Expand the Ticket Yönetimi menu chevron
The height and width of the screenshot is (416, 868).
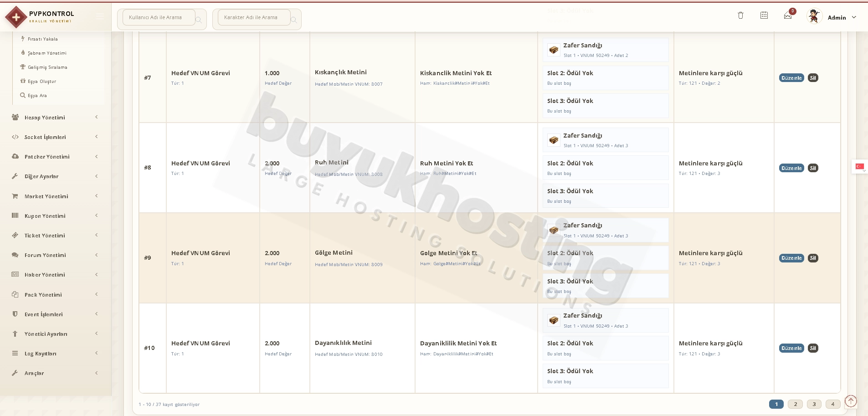pyautogui.click(x=97, y=235)
